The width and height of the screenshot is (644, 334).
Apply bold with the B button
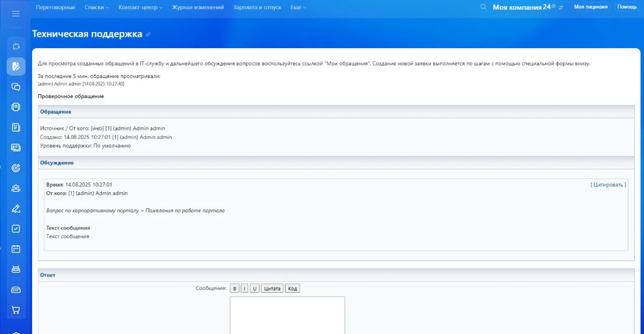tap(234, 289)
